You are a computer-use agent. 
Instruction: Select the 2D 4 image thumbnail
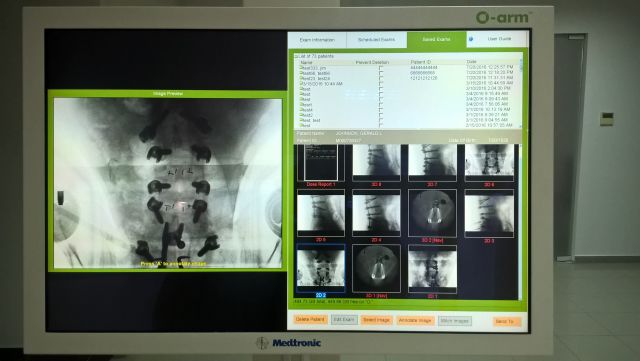376,213
